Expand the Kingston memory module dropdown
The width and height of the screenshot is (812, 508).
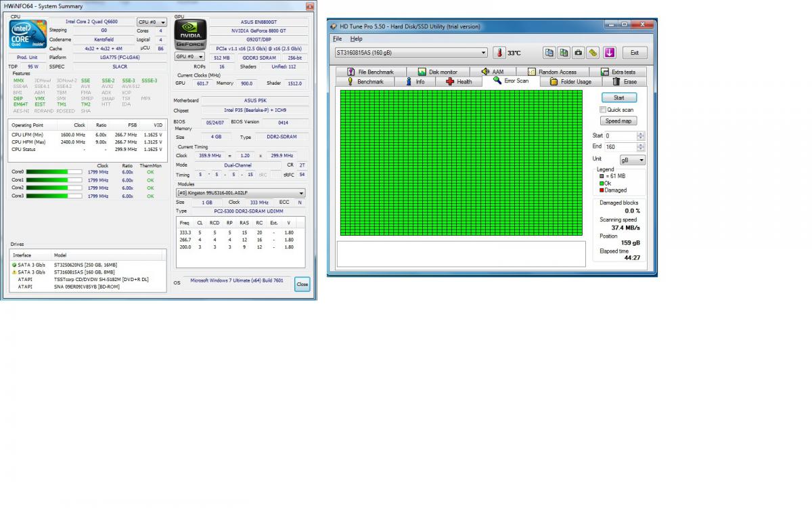click(240, 193)
